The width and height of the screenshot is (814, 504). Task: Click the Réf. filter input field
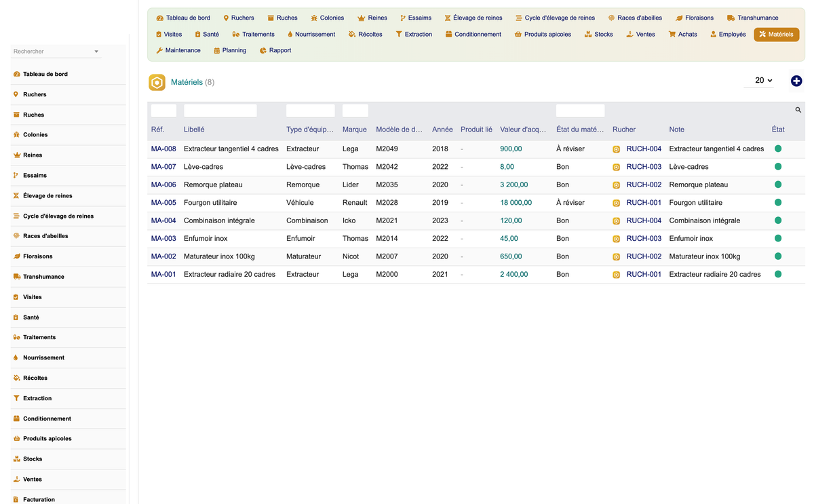163,111
